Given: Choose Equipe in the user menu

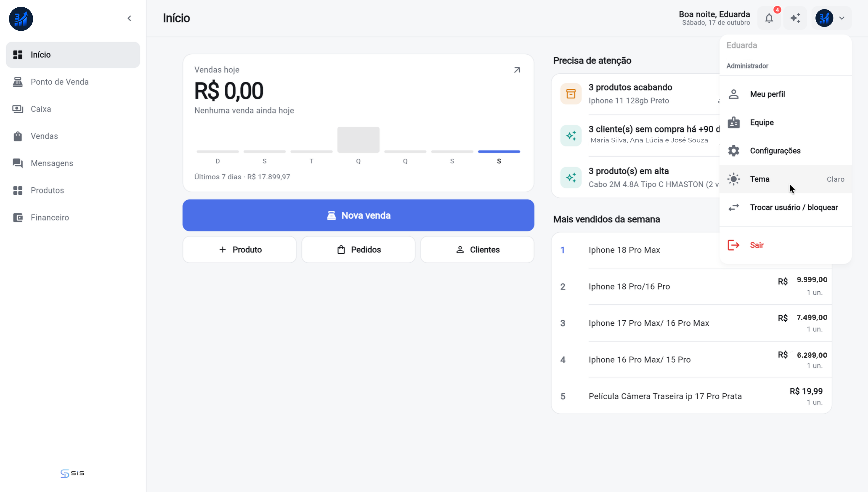Looking at the screenshot, I should 785,122.
